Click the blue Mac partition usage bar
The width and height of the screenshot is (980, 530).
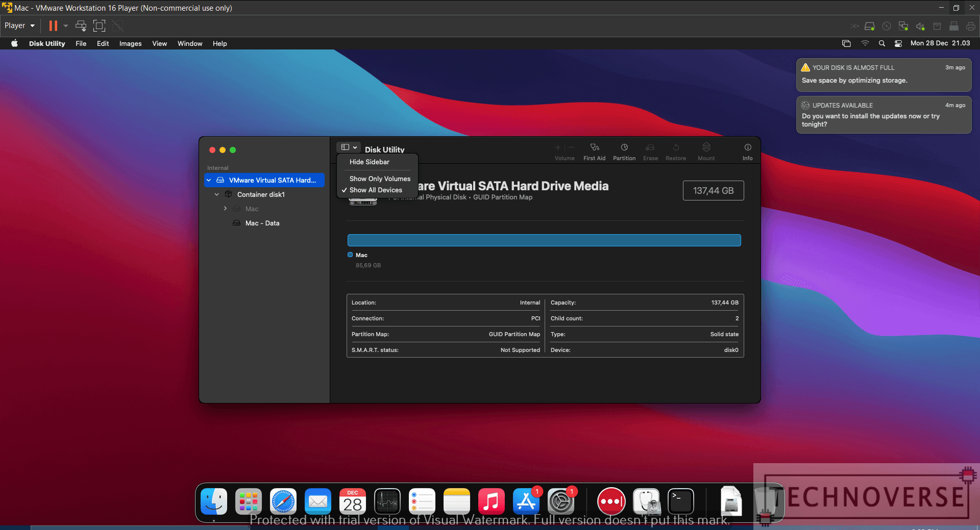tap(544, 240)
